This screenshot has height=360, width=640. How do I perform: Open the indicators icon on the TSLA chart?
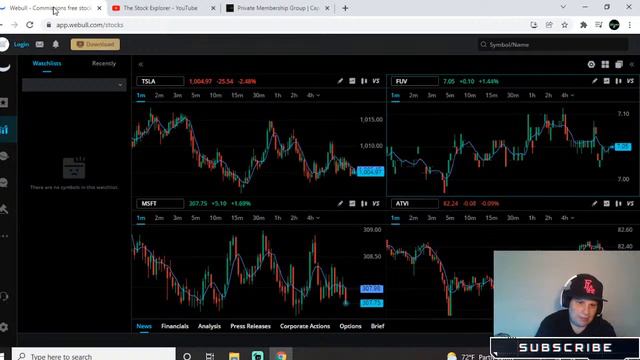[352, 81]
